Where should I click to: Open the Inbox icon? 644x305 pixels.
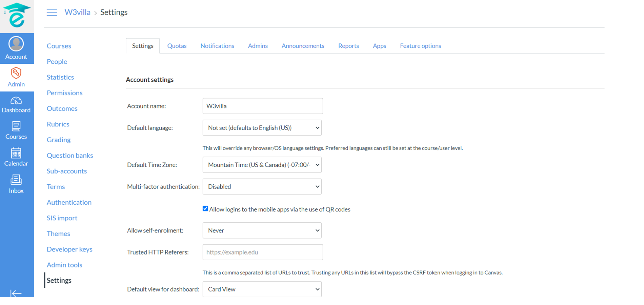(x=16, y=184)
